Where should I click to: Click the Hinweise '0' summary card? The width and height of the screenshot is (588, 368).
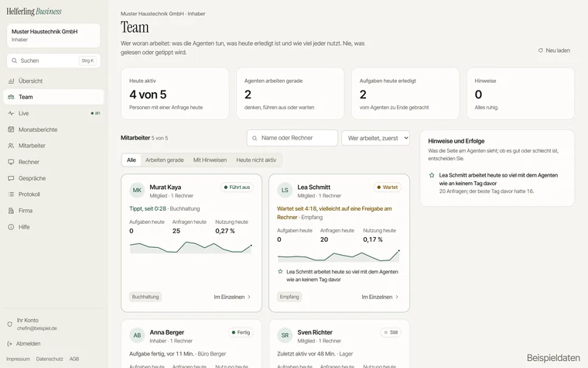pos(520,94)
